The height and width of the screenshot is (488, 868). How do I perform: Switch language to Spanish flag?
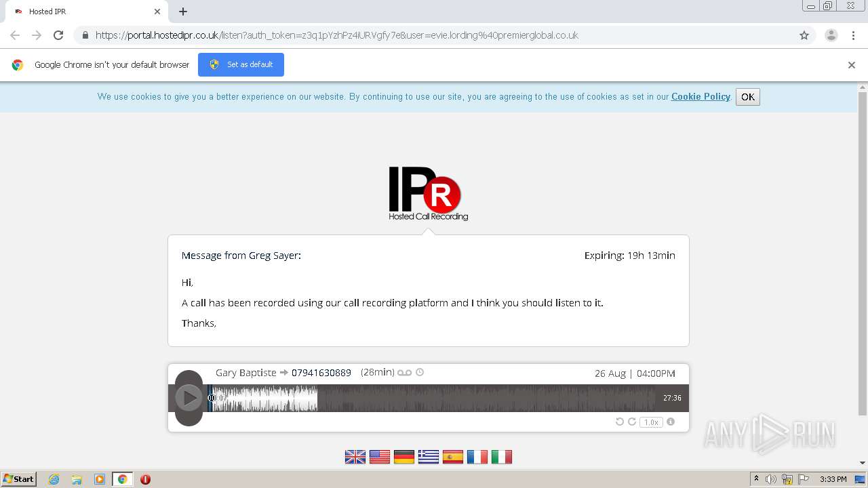tap(453, 457)
